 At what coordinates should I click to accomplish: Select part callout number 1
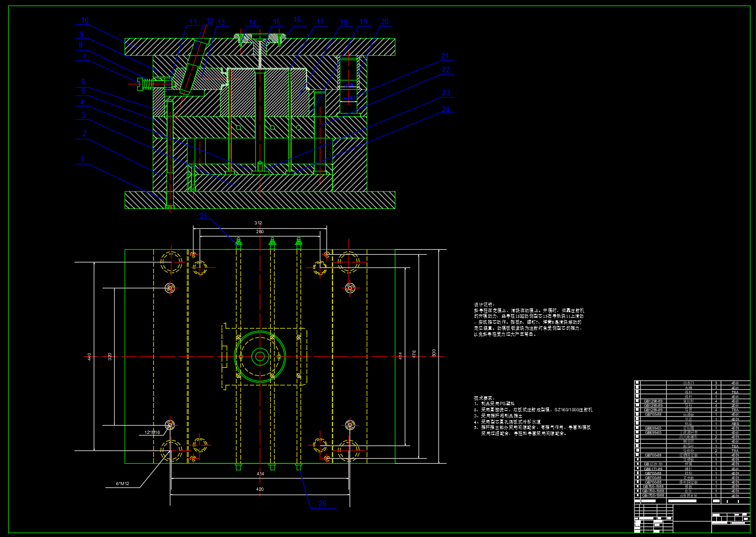83,159
